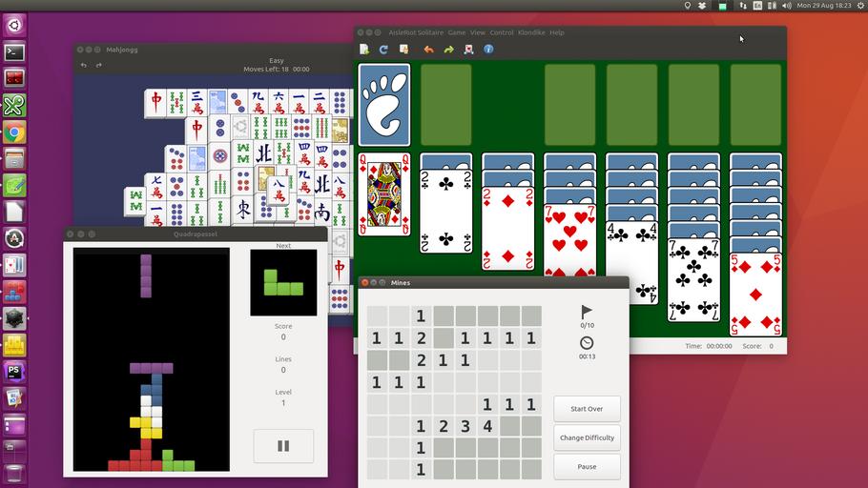This screenshot has width=868, height=488.
Task: Restart the Solitaire game with the blue arrow
Action: coord(383,50)
